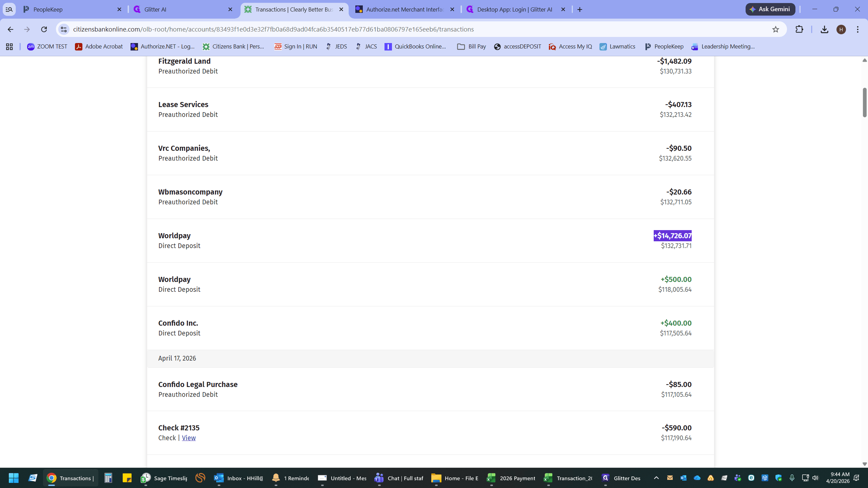Viewport: 868px width, 488px height.
Task: View site information icon in address bar
Action: (x=64, y=29)
